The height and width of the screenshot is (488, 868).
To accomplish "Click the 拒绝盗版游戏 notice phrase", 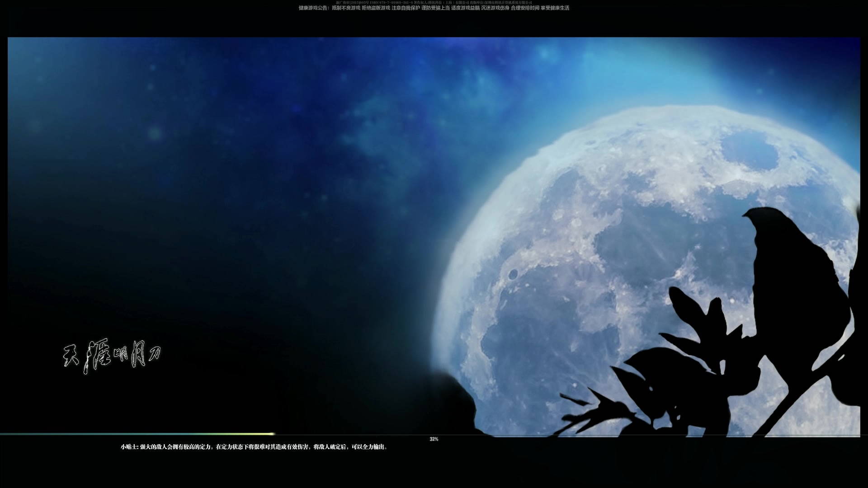I will tap(376, 8).
